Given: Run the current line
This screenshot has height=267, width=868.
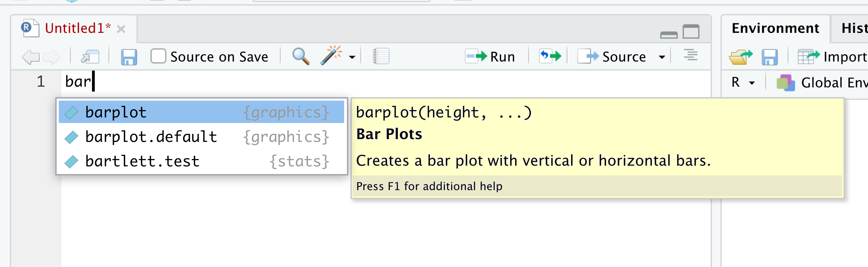Looking at the screenshot, I should [x=490, y=57].
